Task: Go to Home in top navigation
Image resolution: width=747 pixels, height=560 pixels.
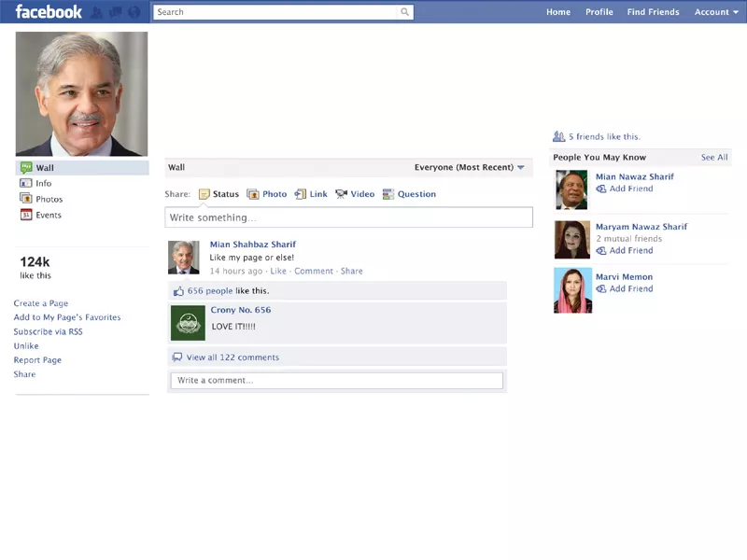Action: tap(558, 12)
